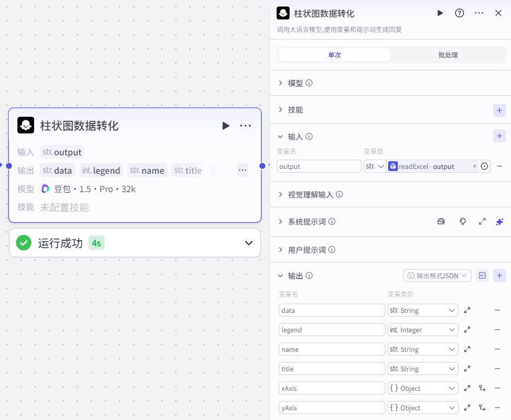This screenshot has width=511, height=420.
Task: Open the ellipsis more-options menu
Action: coord(479,13)
